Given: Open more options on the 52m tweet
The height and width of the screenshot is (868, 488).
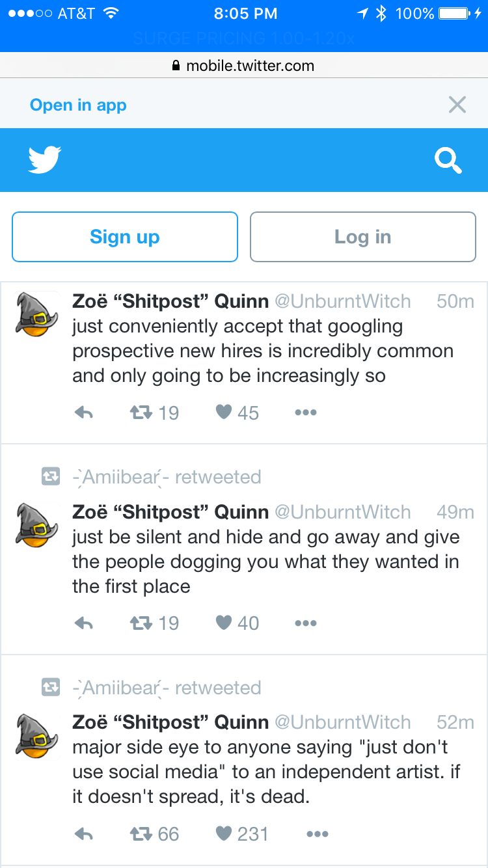Looking at the screenshot, I should click(317, 834).
